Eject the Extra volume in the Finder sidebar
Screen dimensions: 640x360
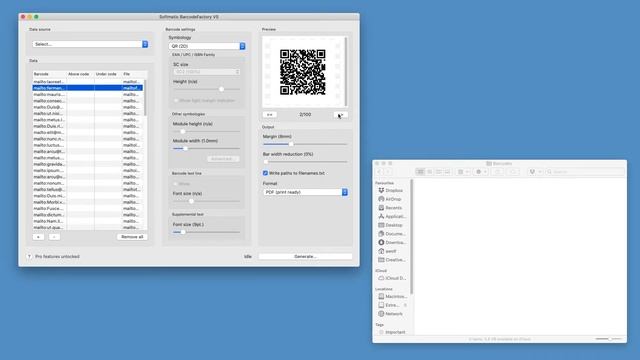pos(405,305)
